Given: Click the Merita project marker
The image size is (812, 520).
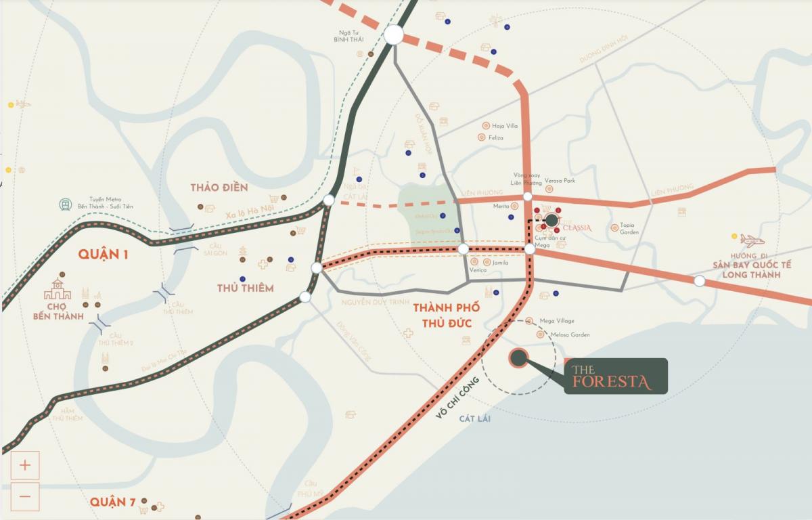Looking at the screenshot, I should (516, 206).
